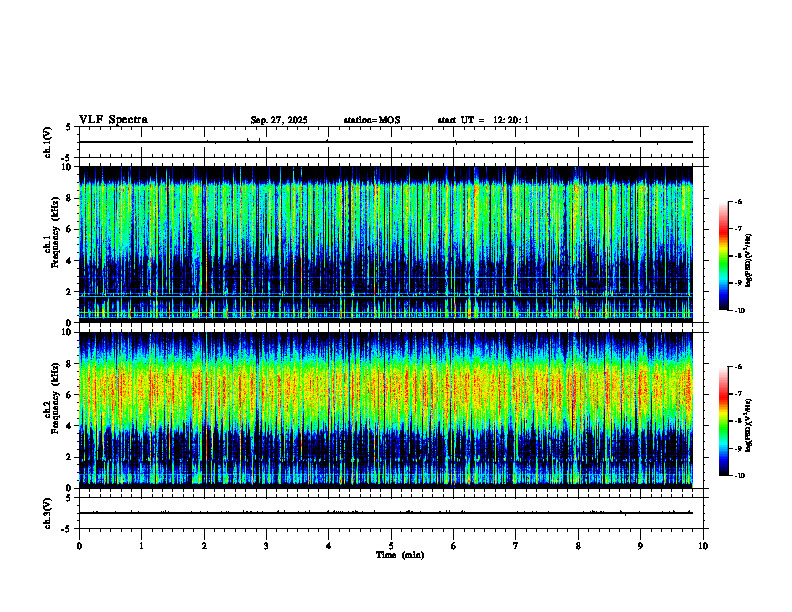Click the "ch.3(V)" axis label
Viewport: 792px width, 612px height.
tap(47, 513)
